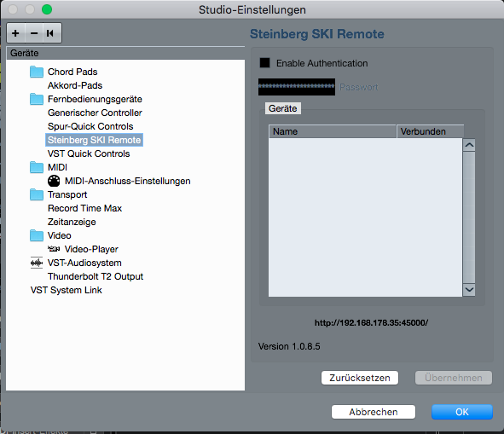Click the Name column header
The image size is (504, 434).
(x=333, y=131)
